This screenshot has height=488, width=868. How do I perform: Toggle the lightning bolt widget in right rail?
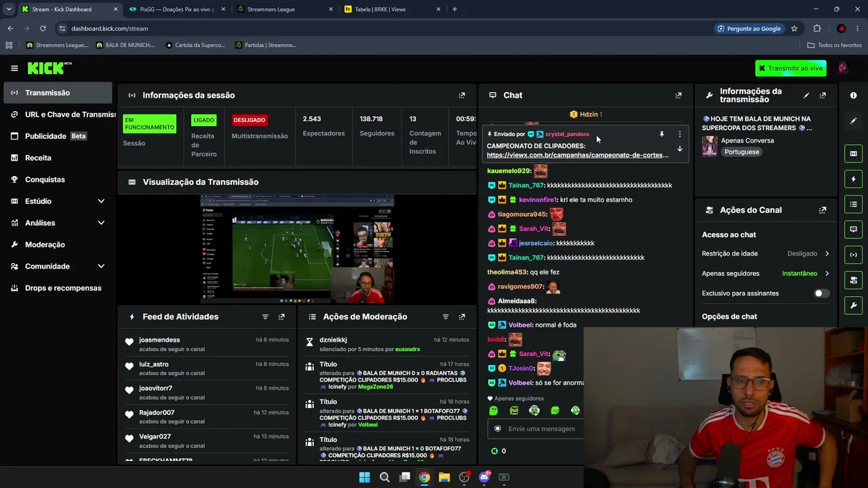pyautogui.click(x=853, y=179)
